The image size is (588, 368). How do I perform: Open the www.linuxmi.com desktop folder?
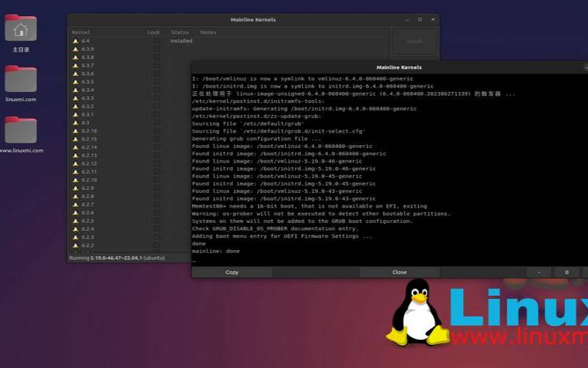[x=21, y=130]
